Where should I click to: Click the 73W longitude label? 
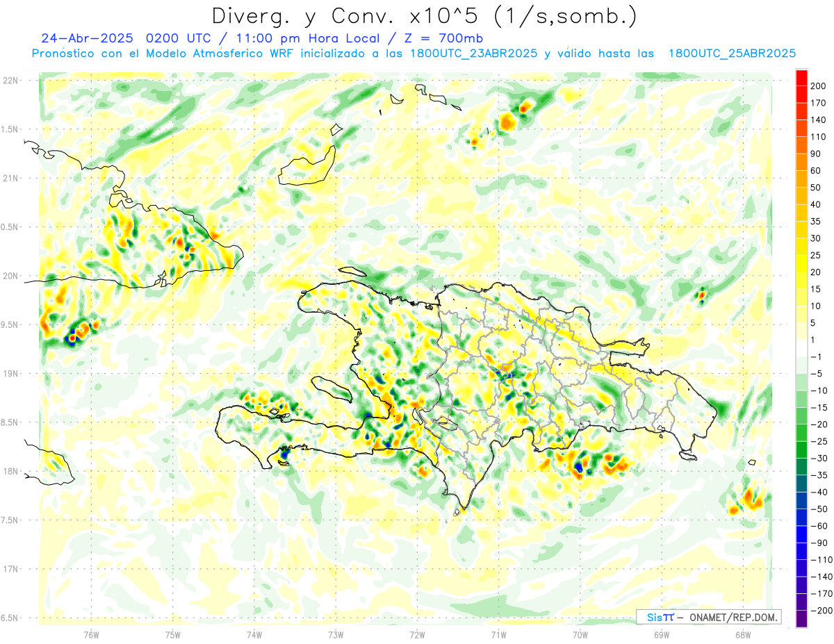[336, 634]
